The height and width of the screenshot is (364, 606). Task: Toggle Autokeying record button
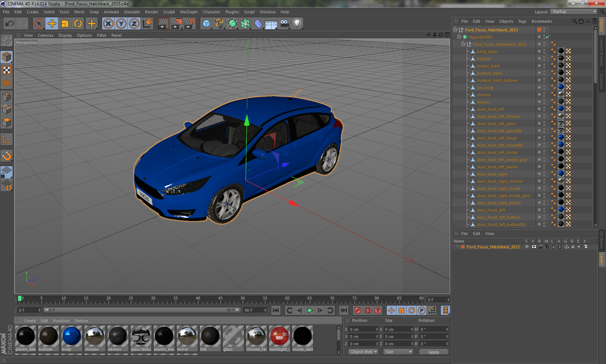point(368,310)
